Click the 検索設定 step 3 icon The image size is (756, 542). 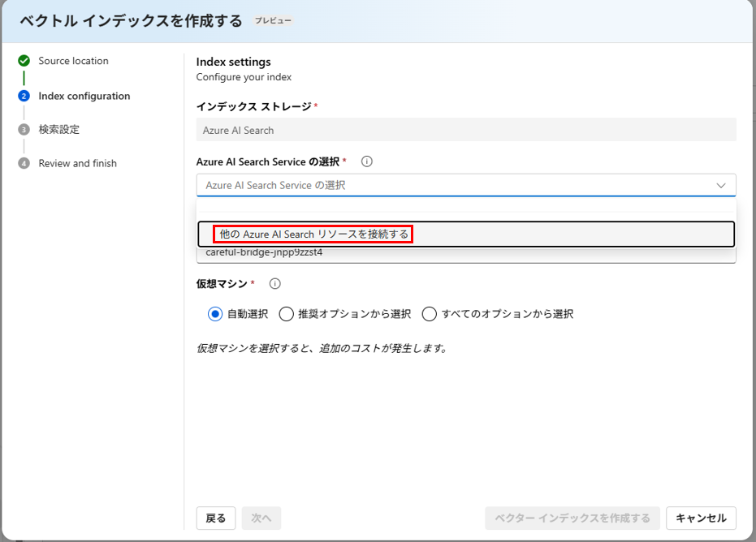click(24, 130)
